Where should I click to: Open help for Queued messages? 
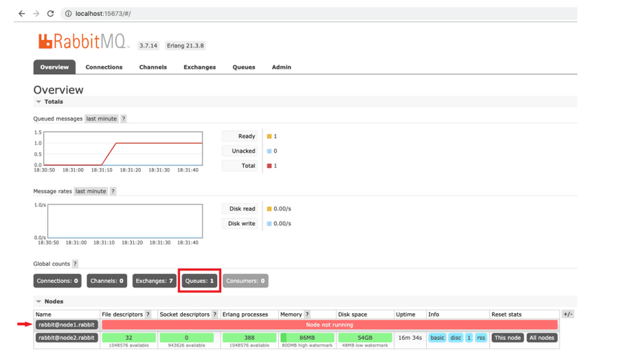(123, 118)
